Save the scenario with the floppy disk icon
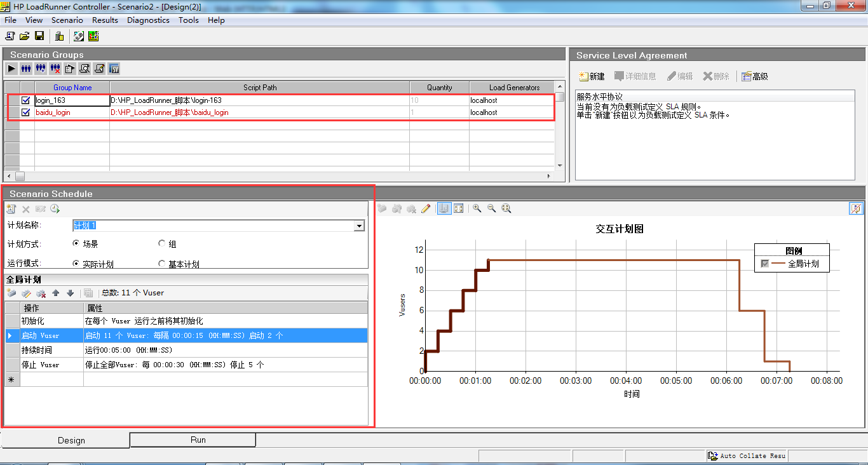The height and width of the screenshot is (465, 868). [39, 36]
